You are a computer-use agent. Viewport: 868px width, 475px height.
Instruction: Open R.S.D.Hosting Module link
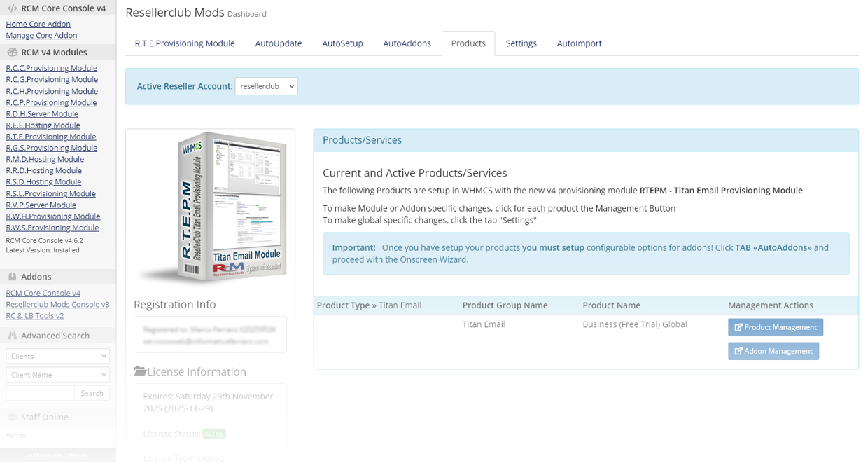43,181
